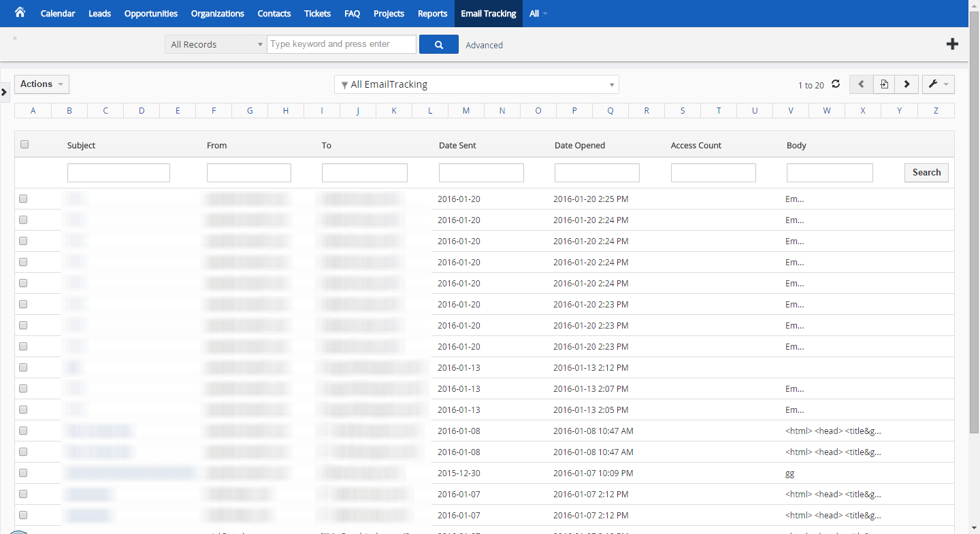Click the Search button in filter row

pyautogui.click(x=926, y=173)
